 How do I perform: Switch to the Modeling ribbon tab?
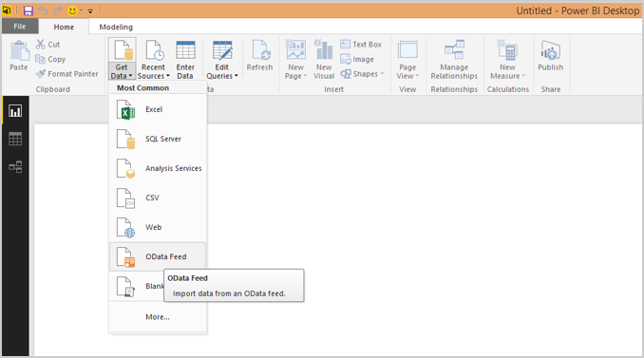(x=116, y=28)
